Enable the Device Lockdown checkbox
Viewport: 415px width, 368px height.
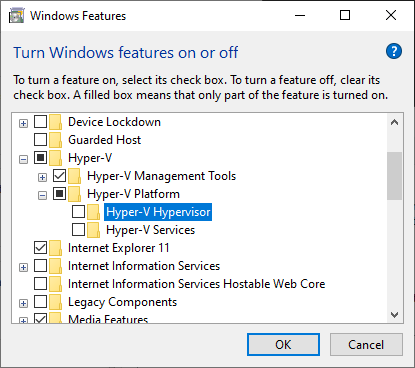pyautogui.click(x=40, y=122)
